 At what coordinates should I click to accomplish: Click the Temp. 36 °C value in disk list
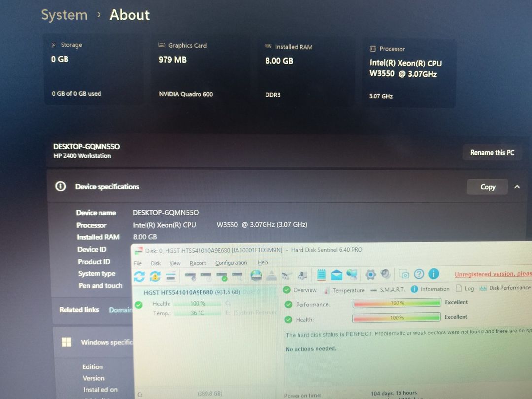pyautogui.click(x=198, y=313)
